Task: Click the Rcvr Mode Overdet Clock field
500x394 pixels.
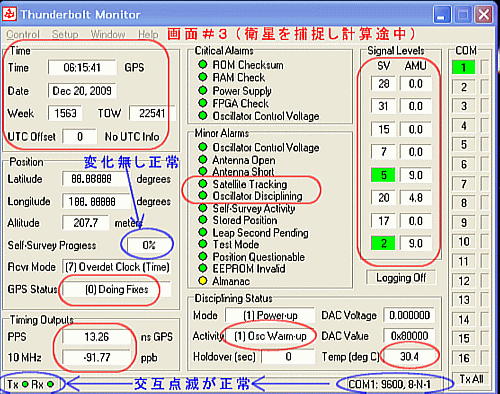Action: point(117,267)
